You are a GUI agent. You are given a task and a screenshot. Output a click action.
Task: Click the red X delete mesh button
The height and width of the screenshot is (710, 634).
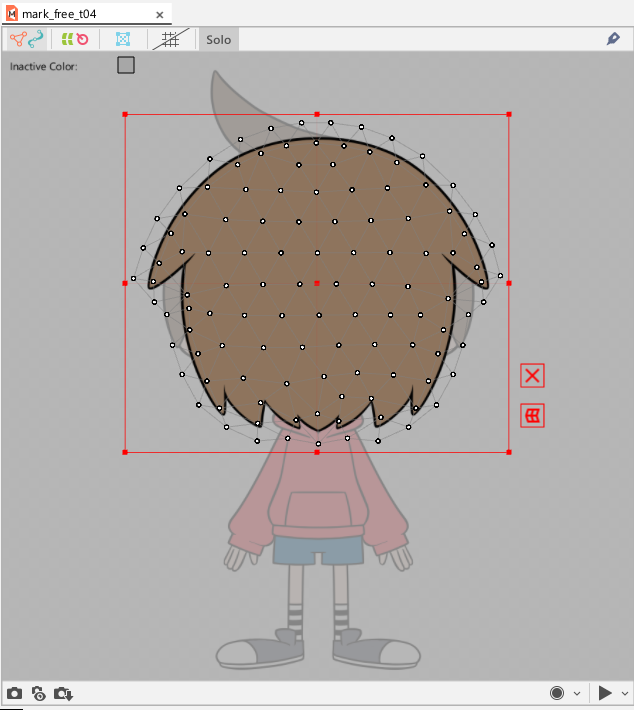click(x=532, y=375)
